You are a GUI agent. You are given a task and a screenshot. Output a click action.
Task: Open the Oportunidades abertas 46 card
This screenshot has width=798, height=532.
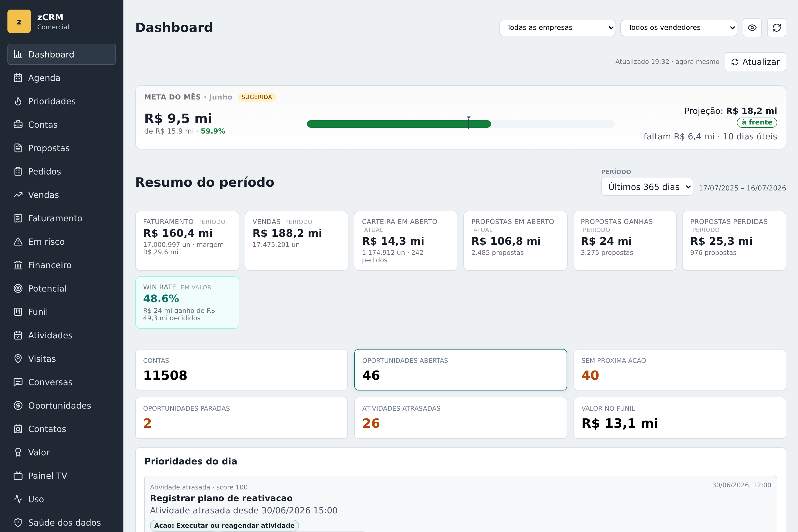[460, 369]
